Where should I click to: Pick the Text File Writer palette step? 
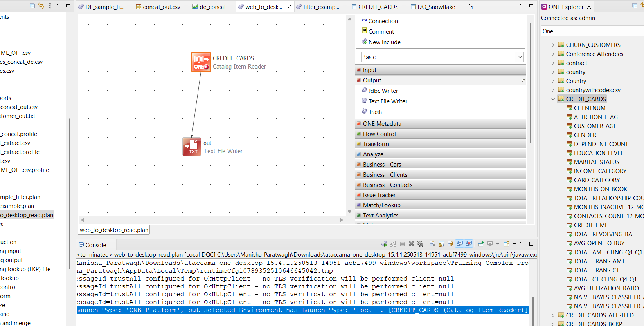coord(384,101)
